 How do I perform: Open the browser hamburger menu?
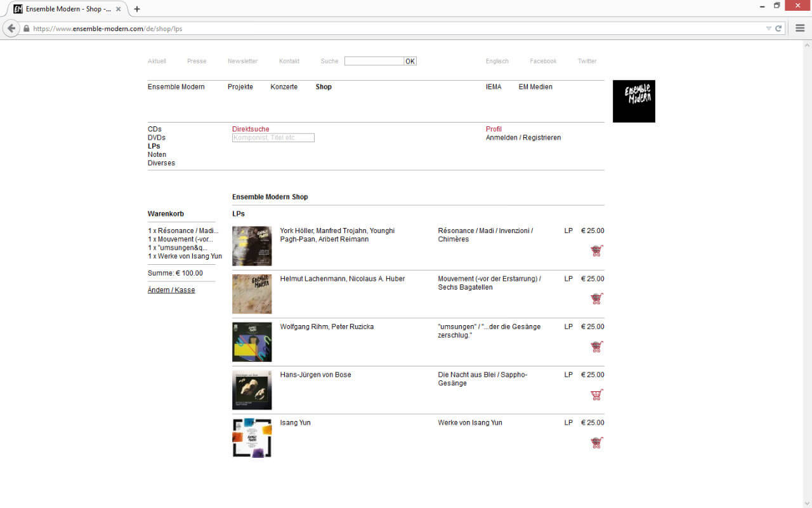click(x=800, y=29)
